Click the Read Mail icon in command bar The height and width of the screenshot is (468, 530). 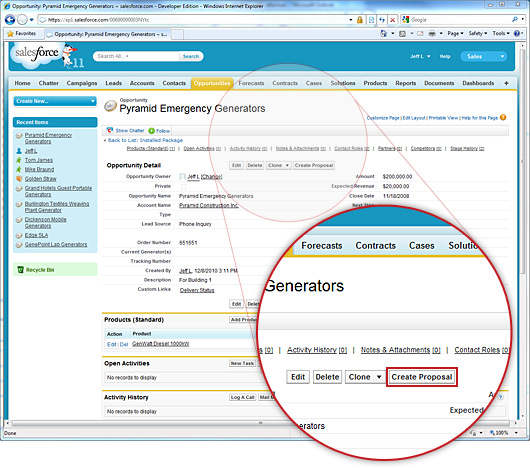pyautogui.click(x=420, y=33)
